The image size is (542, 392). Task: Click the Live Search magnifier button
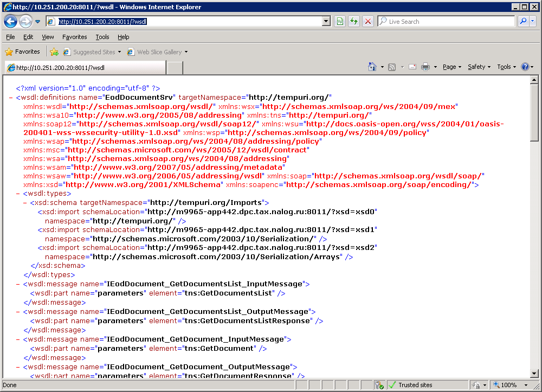(523, 22)
